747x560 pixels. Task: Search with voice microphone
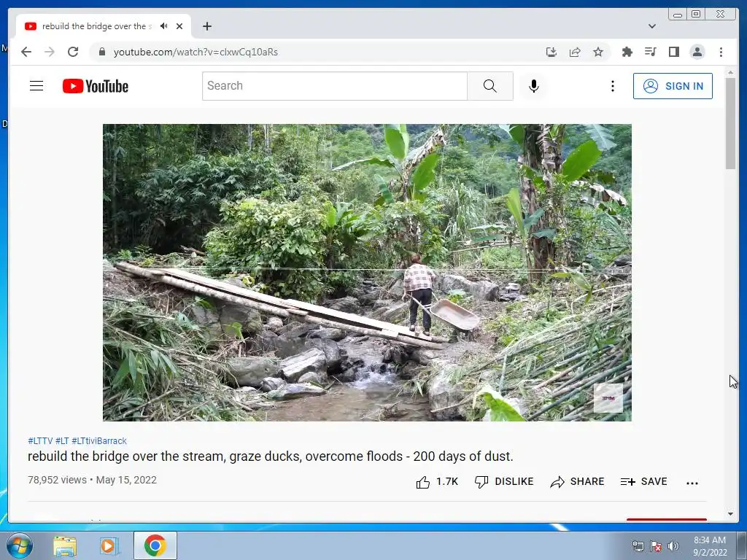coord(533,86)
